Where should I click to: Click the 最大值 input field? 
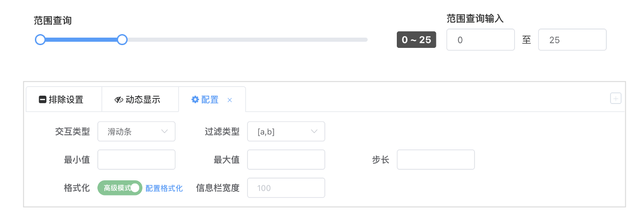[x=286, y=160]
